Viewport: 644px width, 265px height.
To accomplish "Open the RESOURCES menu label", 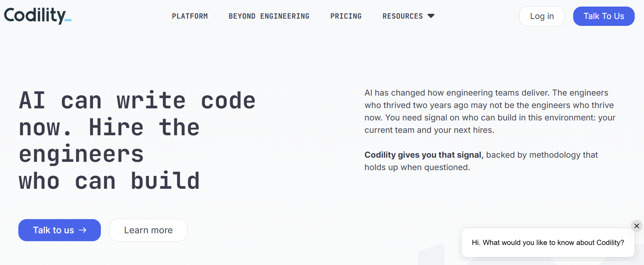I will pos(402,16).
